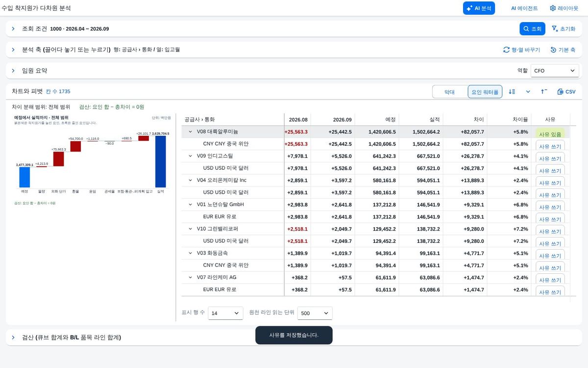Open the 원천 라인 읽는 단위 500 dropdown
588x368 pixels.
pyautogui.click(x=315, y=313)
